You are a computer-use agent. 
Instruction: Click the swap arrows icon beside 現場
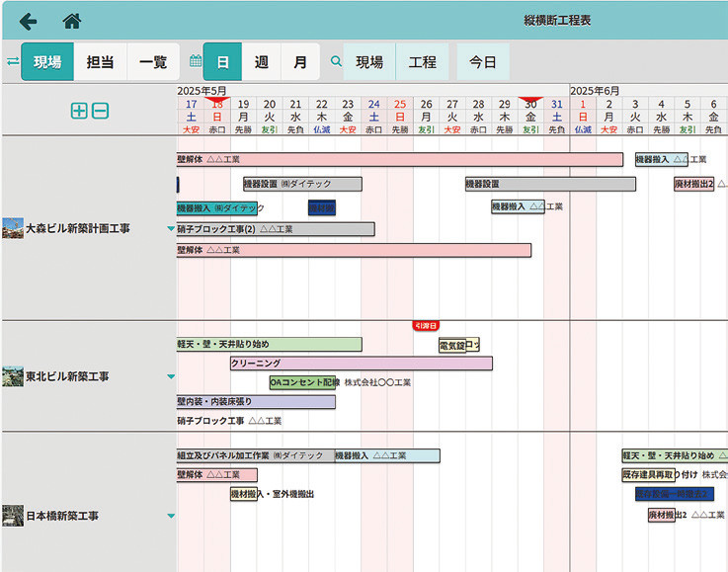(13, 61)
